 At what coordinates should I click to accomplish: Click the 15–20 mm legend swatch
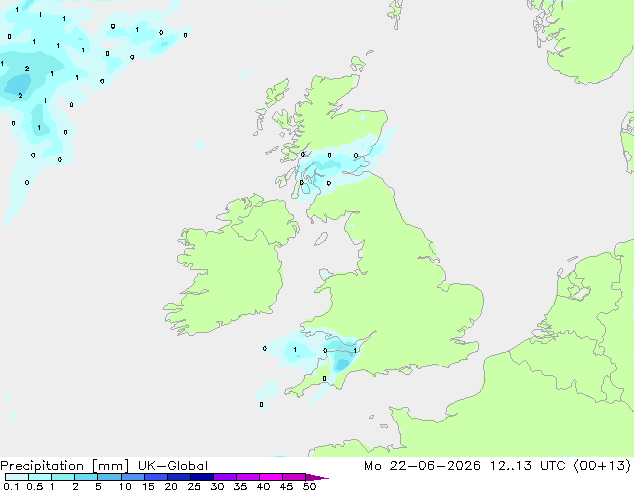point(155,477)
